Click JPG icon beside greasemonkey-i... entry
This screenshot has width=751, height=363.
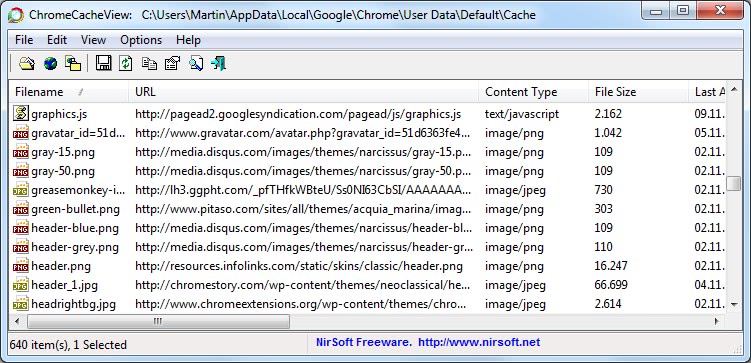pos(20,190)
